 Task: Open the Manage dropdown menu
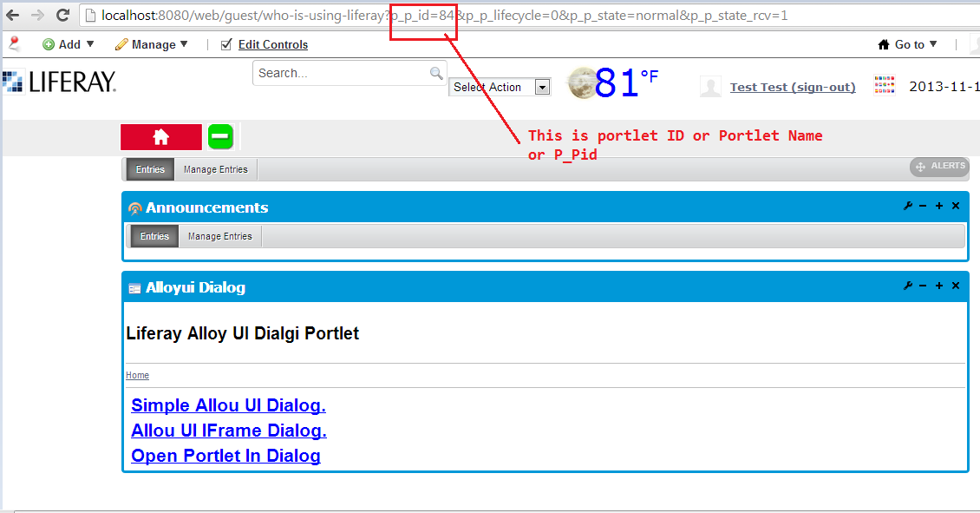click(x=151, y=44)
